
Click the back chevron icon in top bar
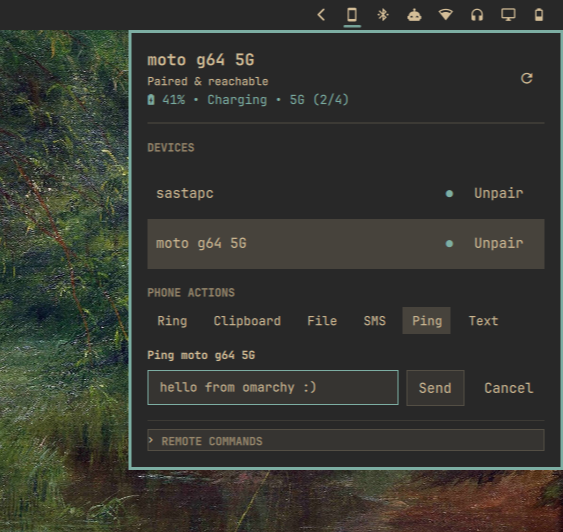[321, 15]
